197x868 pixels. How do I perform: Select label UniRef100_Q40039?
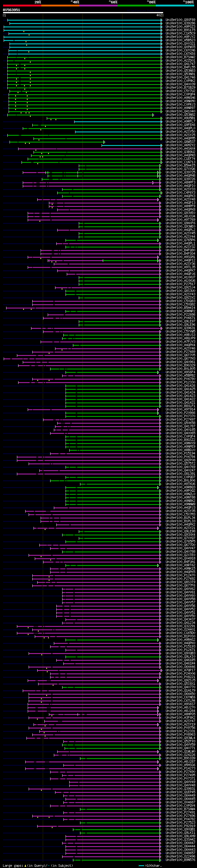tap(180, 84)
